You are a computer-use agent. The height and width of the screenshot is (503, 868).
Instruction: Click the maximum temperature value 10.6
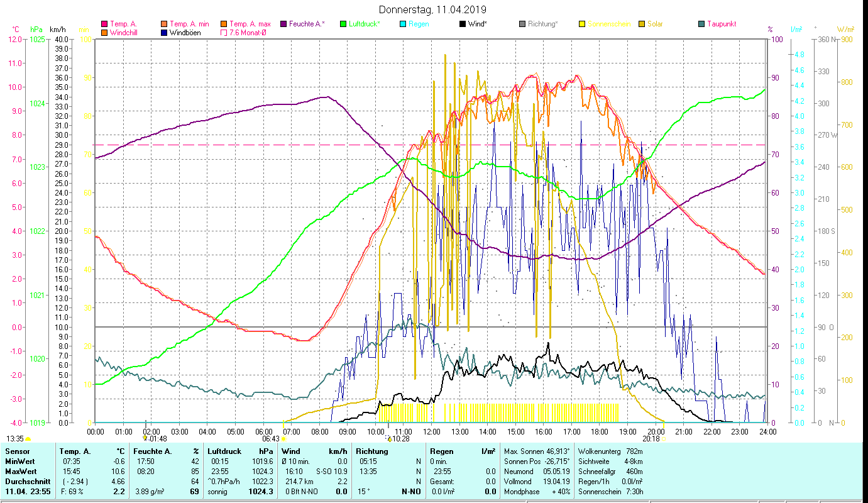click(x=119, y=471)
